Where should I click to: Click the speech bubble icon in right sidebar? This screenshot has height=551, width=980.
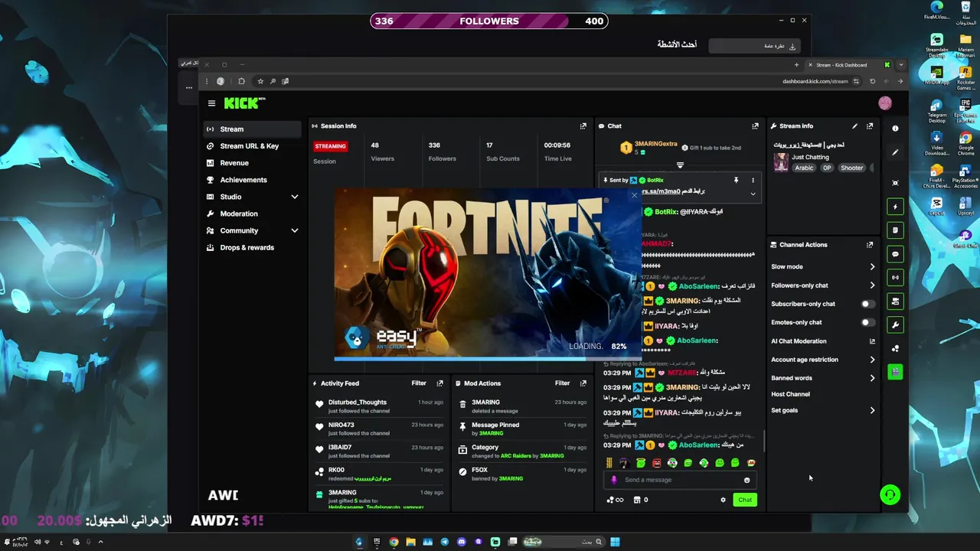895,254
